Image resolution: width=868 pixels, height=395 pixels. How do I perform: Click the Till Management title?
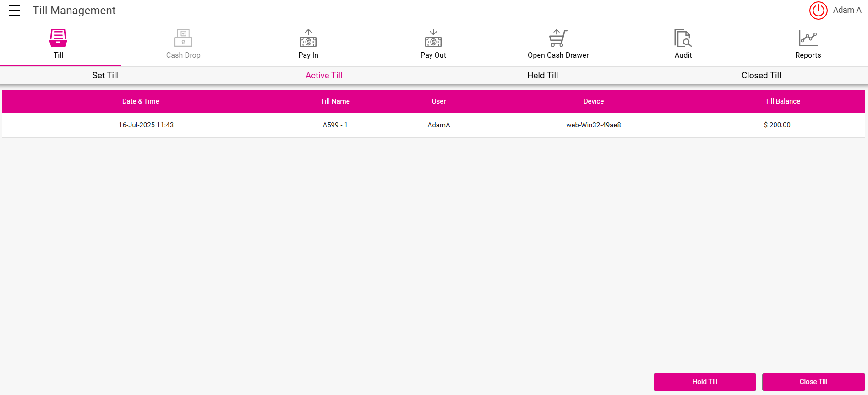pos(74,11)
